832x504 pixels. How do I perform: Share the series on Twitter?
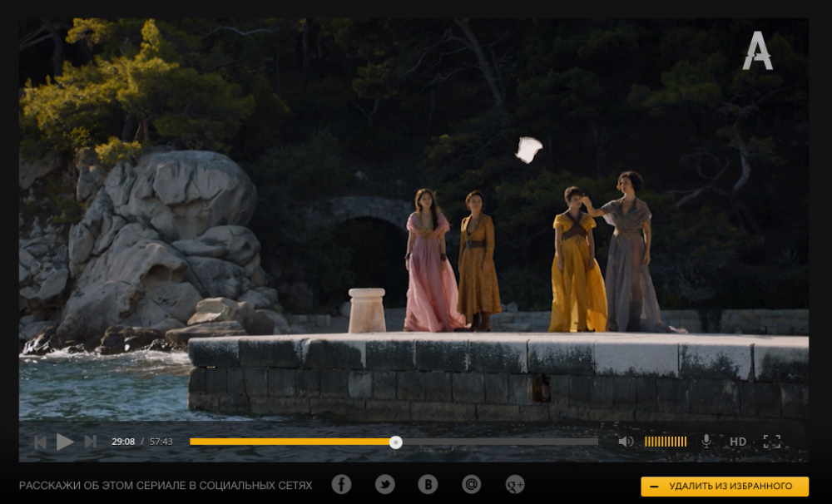(x=384, y=484)
